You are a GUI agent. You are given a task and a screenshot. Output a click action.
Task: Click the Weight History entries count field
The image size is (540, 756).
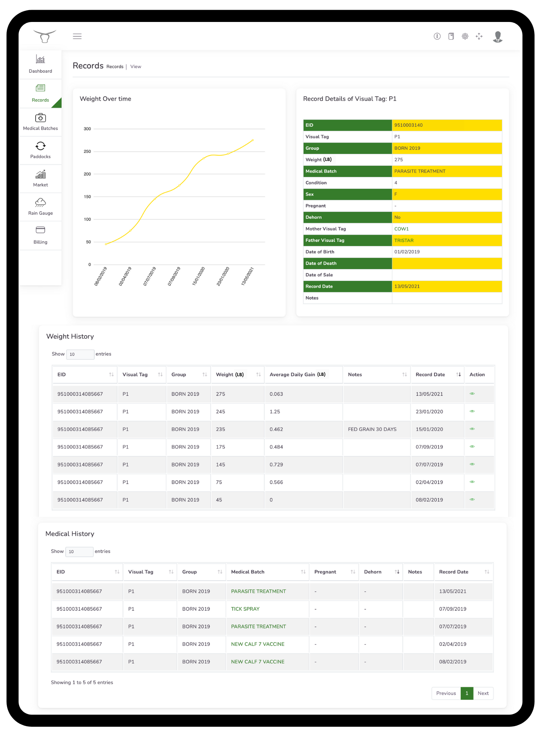click(80, 354)
